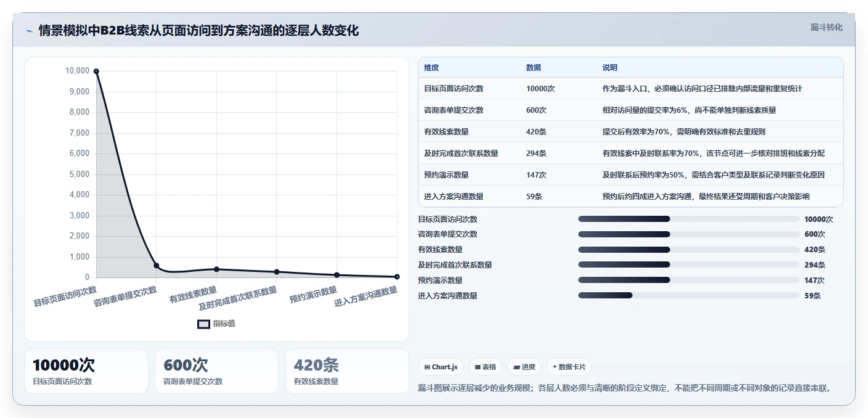The image size is (868, 418).
Task: Toggle the 指标值 legend swatch
Action: [x=203, y=324]
